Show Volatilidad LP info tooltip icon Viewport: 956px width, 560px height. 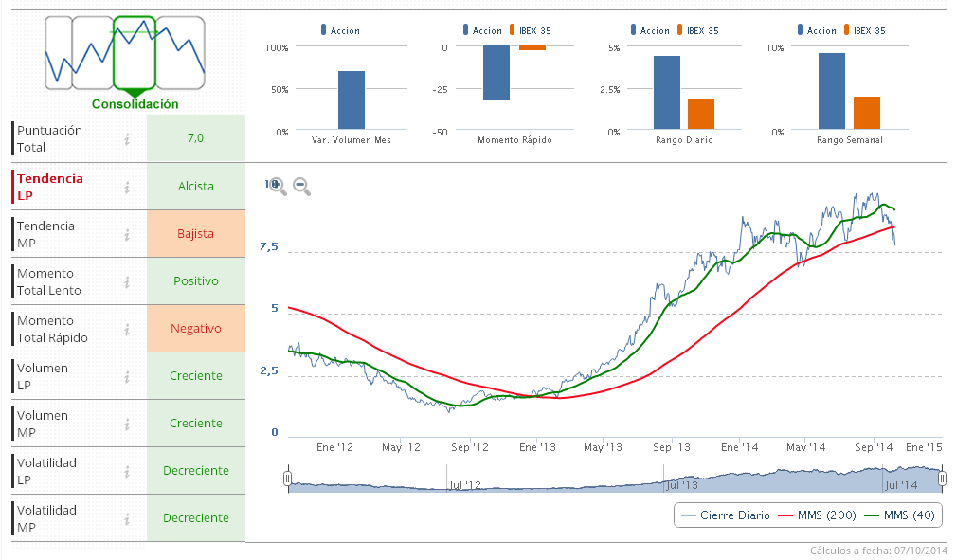[x=126, y=471]
